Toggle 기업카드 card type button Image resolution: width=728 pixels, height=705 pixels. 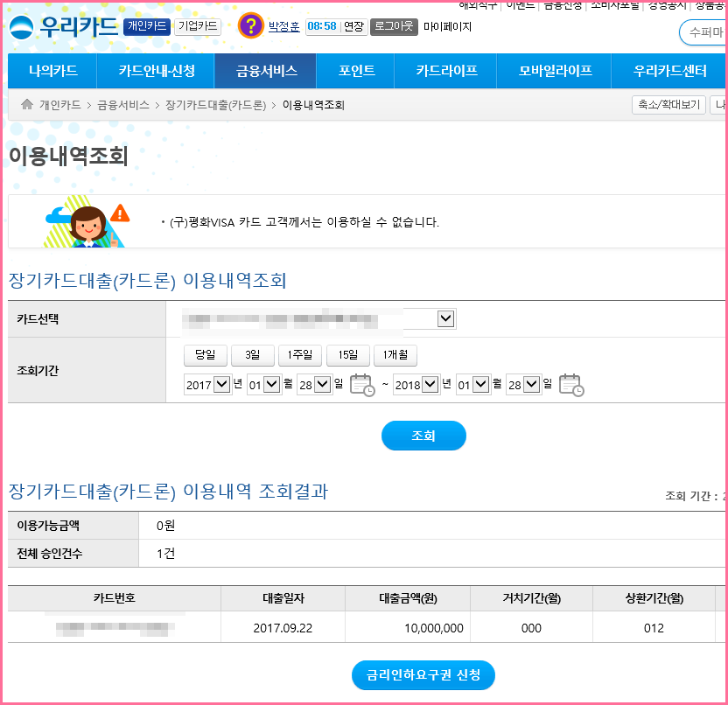[x=197, y=26]
